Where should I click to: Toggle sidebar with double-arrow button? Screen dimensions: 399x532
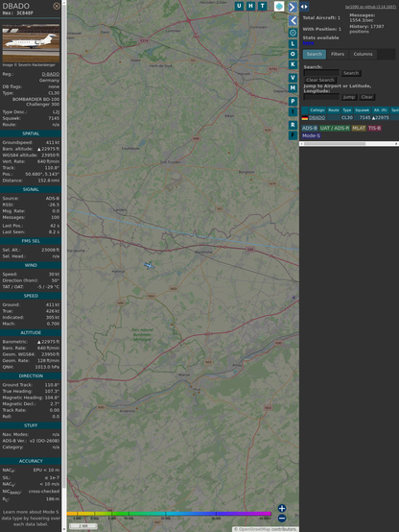click(304, 6)
